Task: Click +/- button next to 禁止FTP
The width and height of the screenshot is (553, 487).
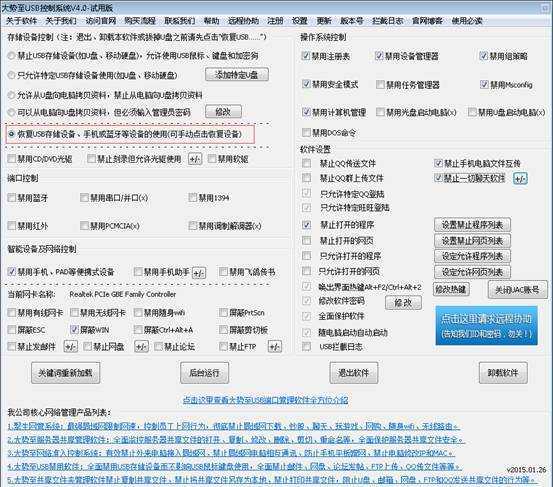Action: (275, 347)
